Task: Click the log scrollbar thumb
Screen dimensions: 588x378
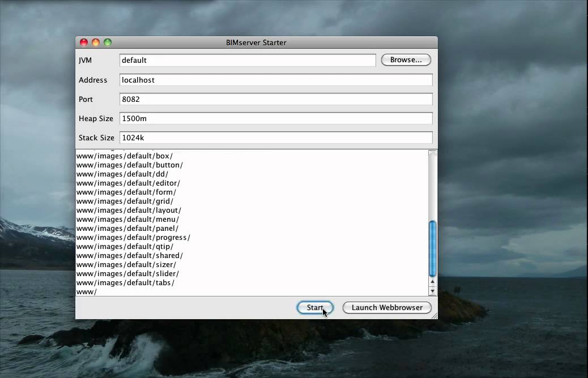Action: pos(432,249)
